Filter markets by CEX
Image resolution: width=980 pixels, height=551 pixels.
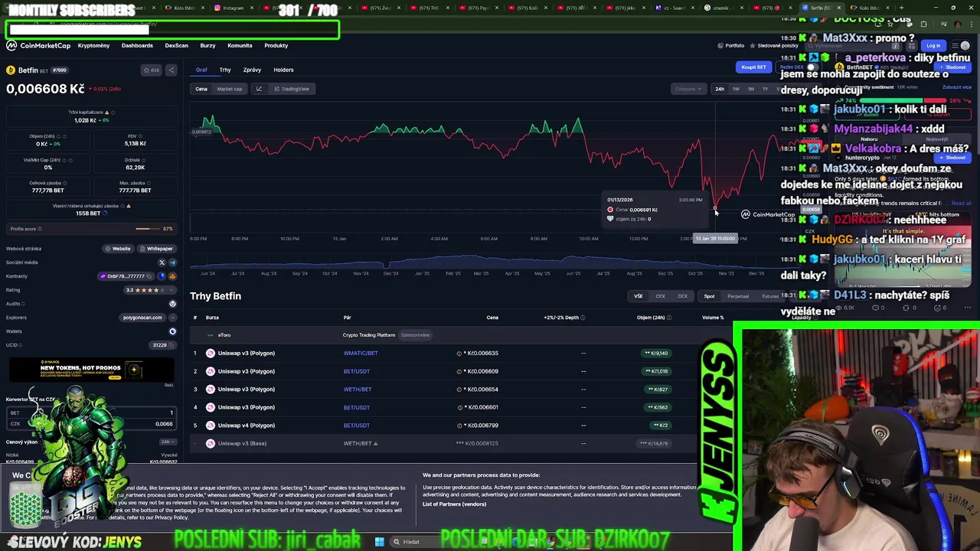660,296
